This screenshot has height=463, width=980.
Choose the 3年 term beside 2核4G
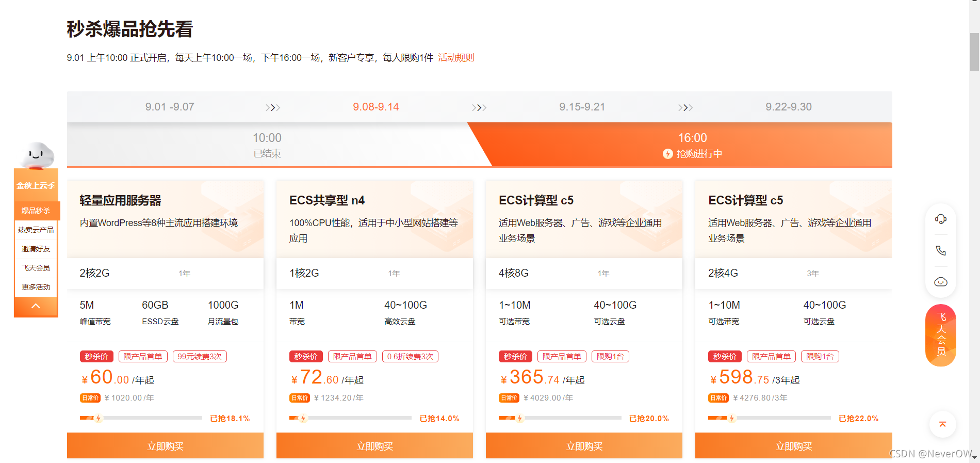point(813,274)
